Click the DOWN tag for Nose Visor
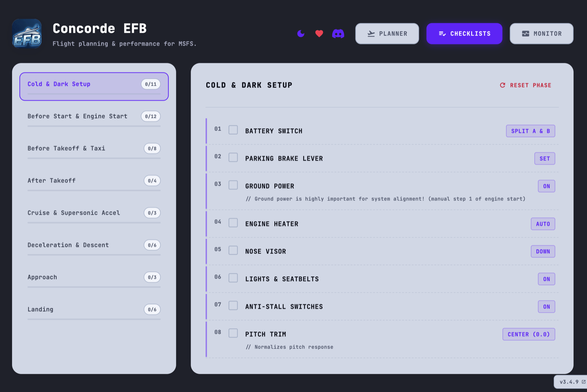The height and width of the screenshot is (392, 587). tap(543, 252)
